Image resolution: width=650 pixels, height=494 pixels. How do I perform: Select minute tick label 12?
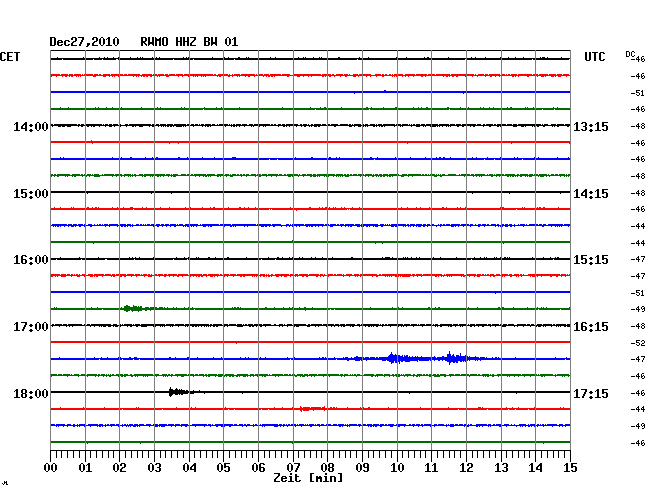[466, 468]
